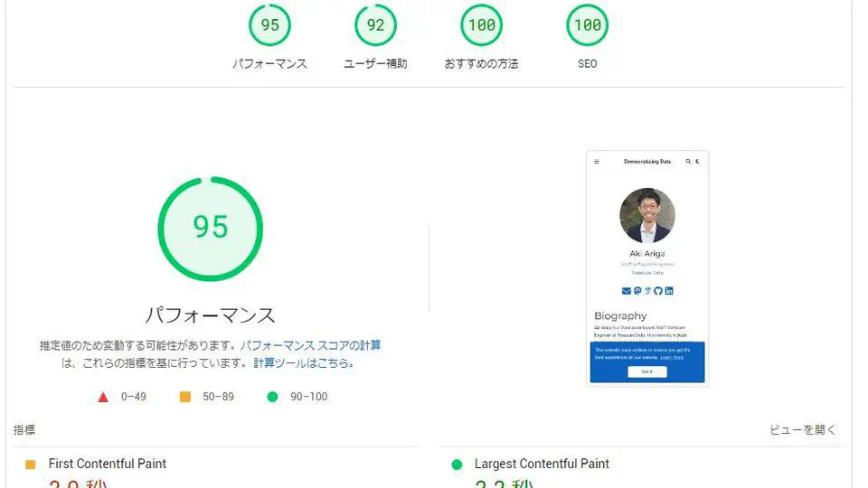Image resolution: width=868 pixels, height=488 pixels.
Task: Click the 100 SEO score gauge
Action: 588,25
